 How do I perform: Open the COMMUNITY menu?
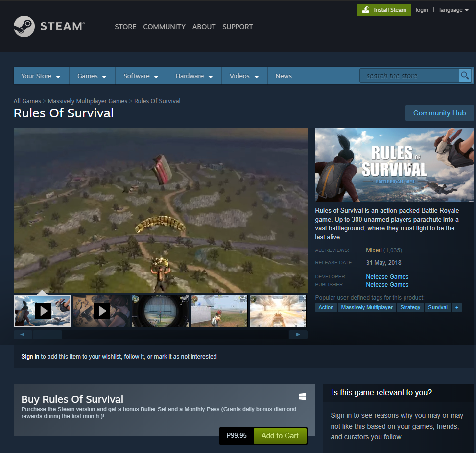164,27
